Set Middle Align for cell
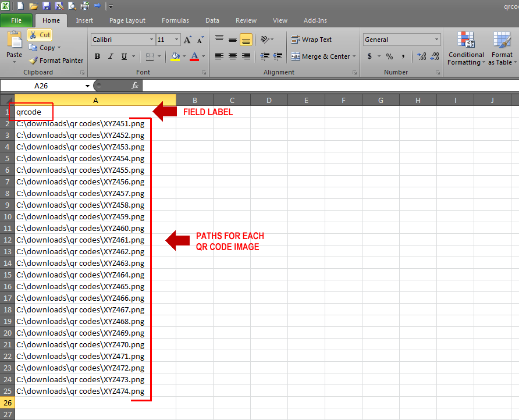Screen dimensions: 519x420 tap(233, 40)
